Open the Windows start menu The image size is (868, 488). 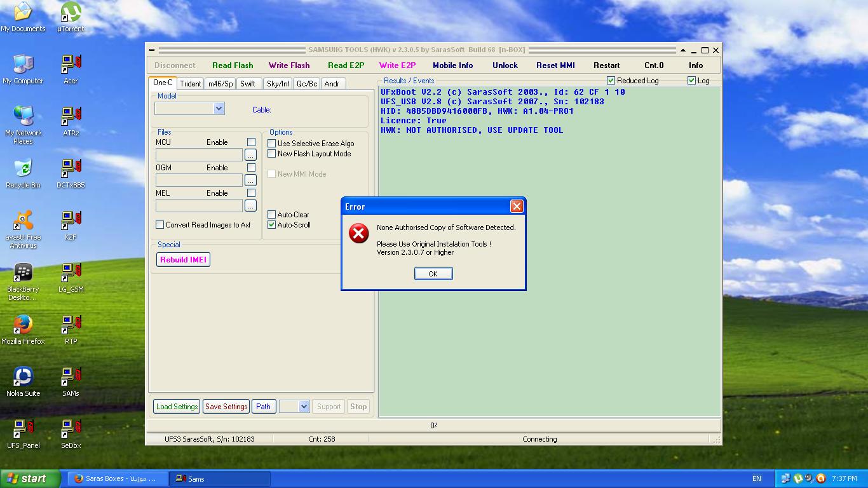pyautogui.click(x=31, y=479)
